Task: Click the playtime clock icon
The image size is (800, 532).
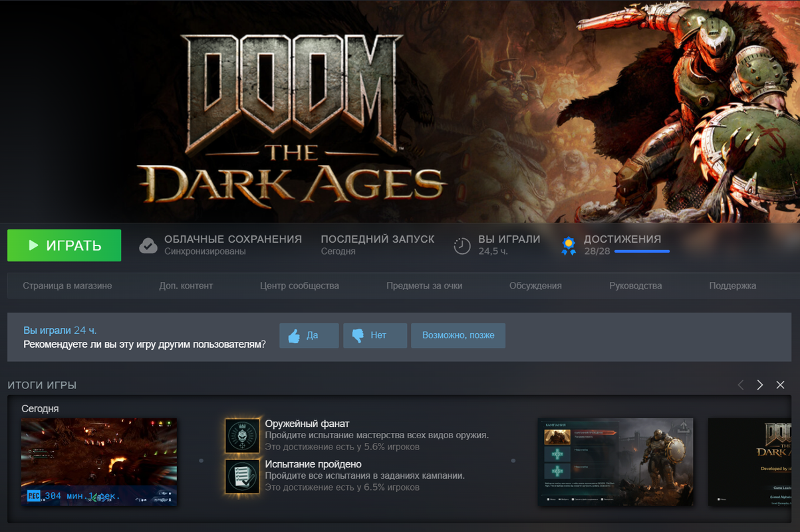Action: (462, 245)
